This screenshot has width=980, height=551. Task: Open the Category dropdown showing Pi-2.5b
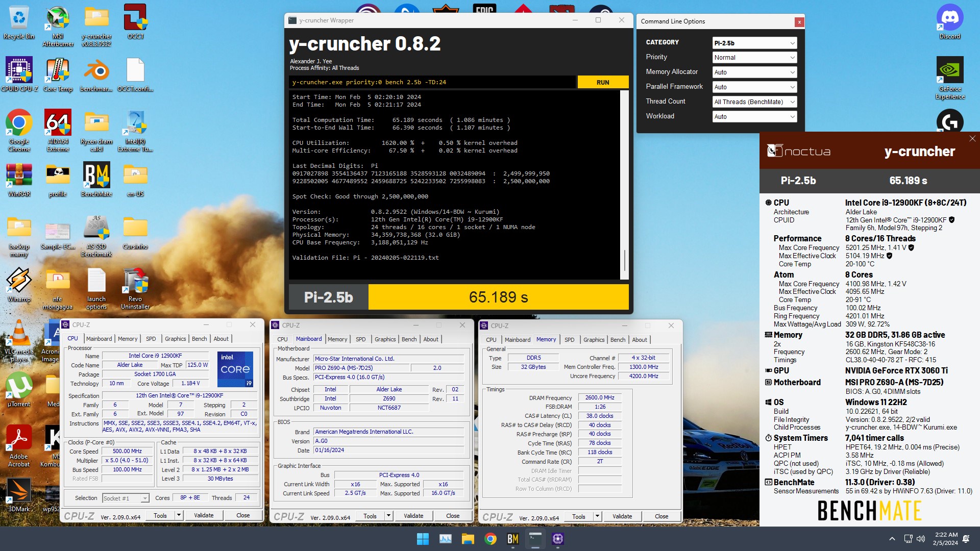pos(754,43)
